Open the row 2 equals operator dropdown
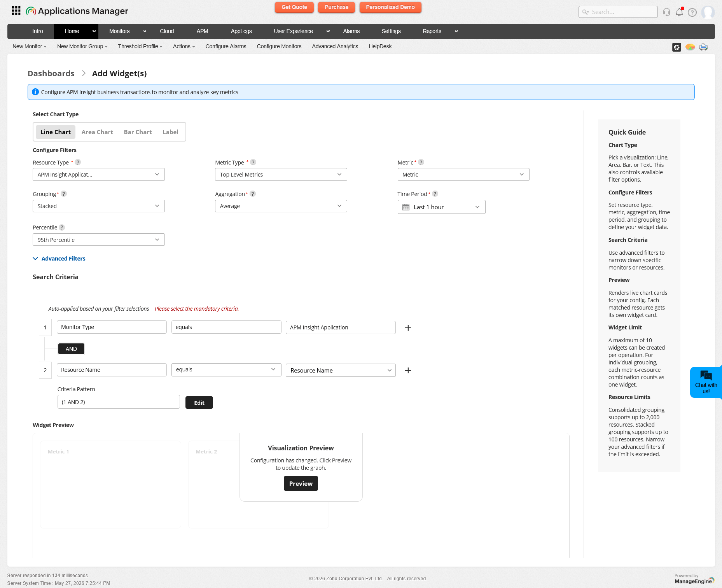 (x=226, y=370)
